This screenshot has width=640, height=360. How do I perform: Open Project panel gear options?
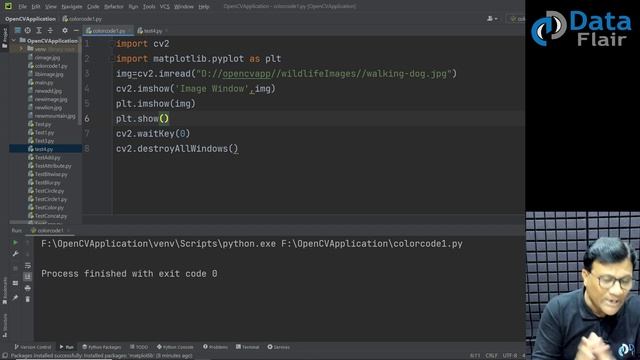pos(64,30)
